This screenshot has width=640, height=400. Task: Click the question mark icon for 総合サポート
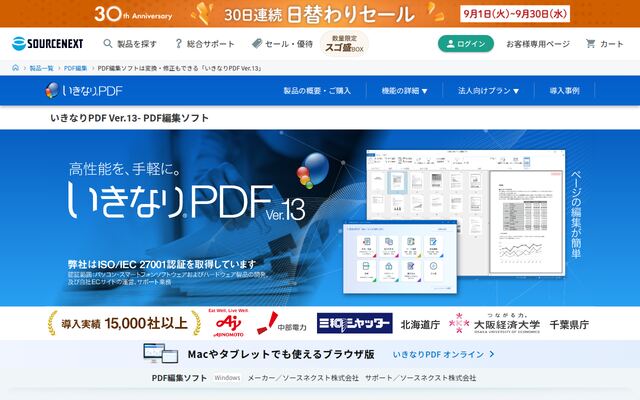(x=178, y=43)
